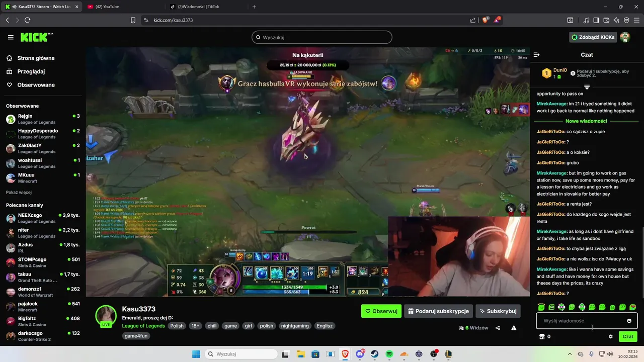Expand Pokaż więcej followed channels

point(19,192)
